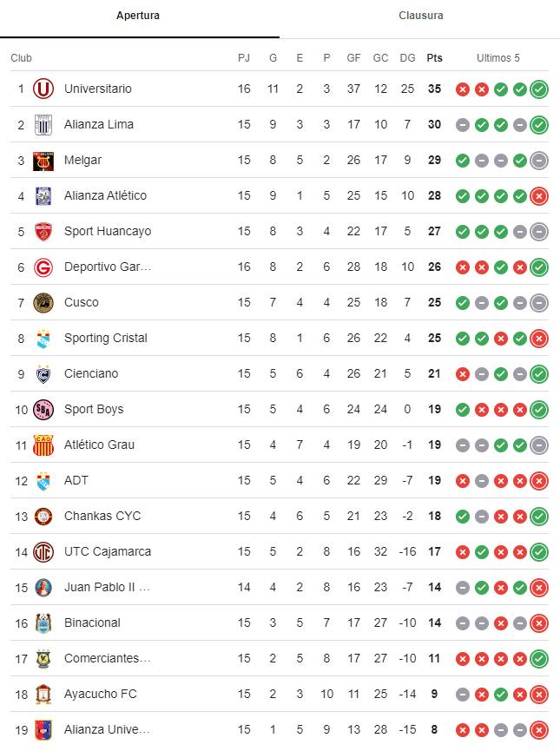
Task: Click the Atlético Grau striped crest
Action: pyautogui.click(x=43, y=445)
